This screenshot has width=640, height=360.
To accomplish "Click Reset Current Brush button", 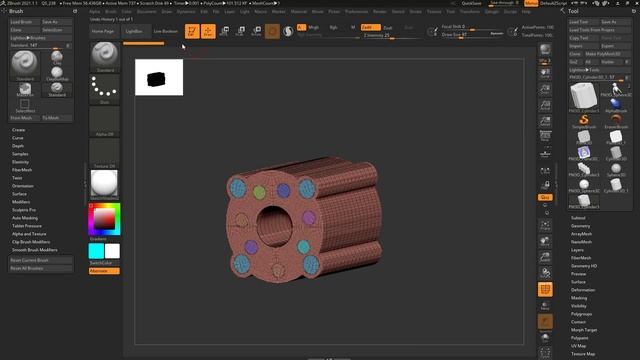I will tap(41, 260).
